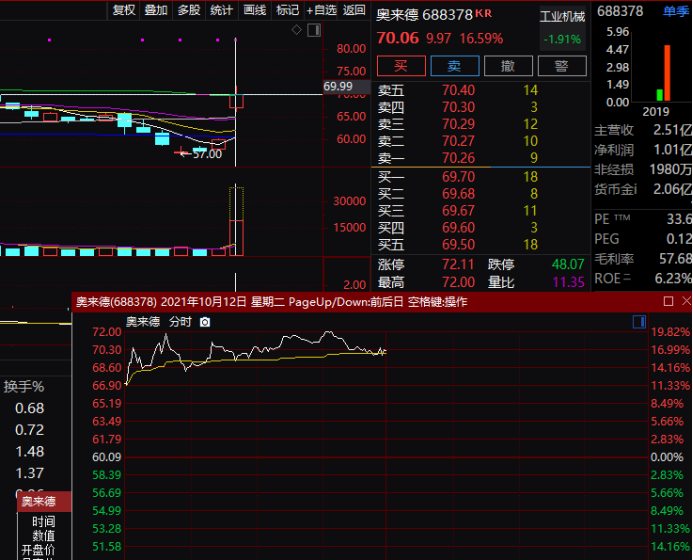Click the 标记 mark button

287,10
